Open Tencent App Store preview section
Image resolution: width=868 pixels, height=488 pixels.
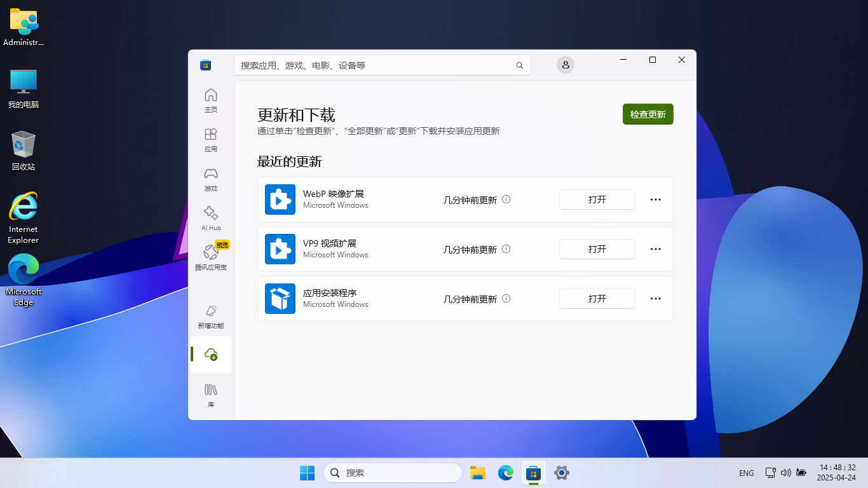click(211, 257)
